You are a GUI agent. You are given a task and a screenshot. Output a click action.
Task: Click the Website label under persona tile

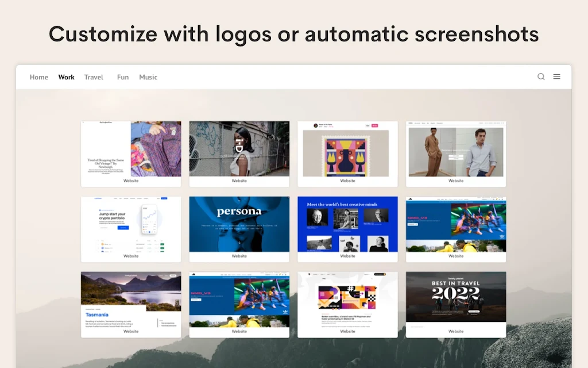coord(239,256)
